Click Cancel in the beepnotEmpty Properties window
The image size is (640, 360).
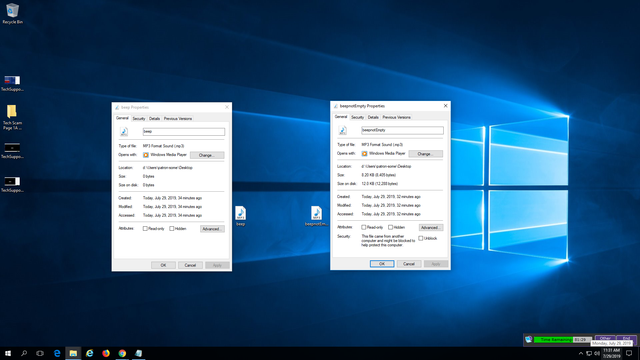[x=409, y=264]
